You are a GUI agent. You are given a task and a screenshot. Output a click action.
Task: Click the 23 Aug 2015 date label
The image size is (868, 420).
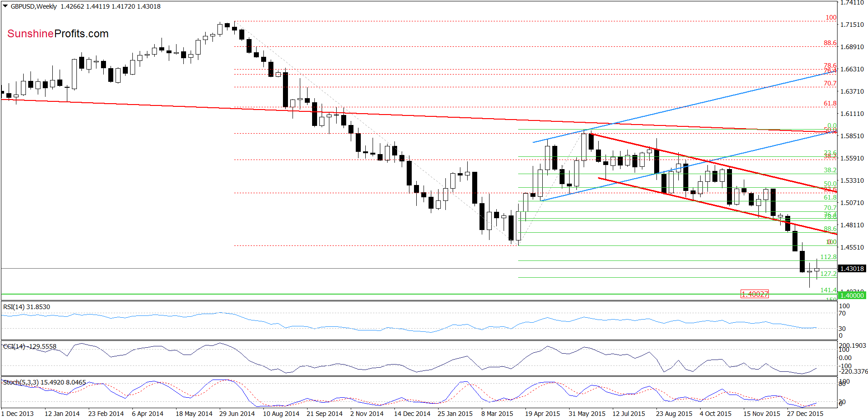coord(674,414)
